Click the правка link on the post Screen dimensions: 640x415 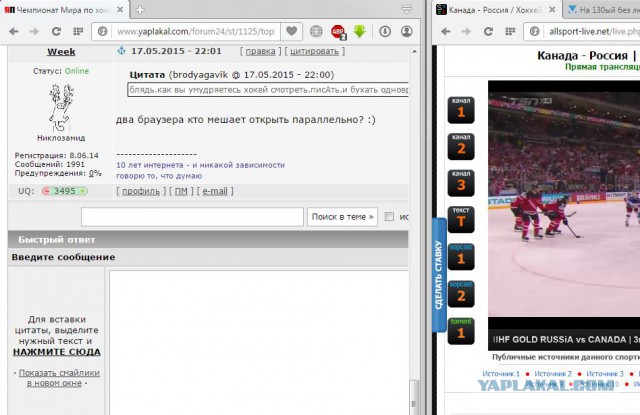tap(260, 51)
